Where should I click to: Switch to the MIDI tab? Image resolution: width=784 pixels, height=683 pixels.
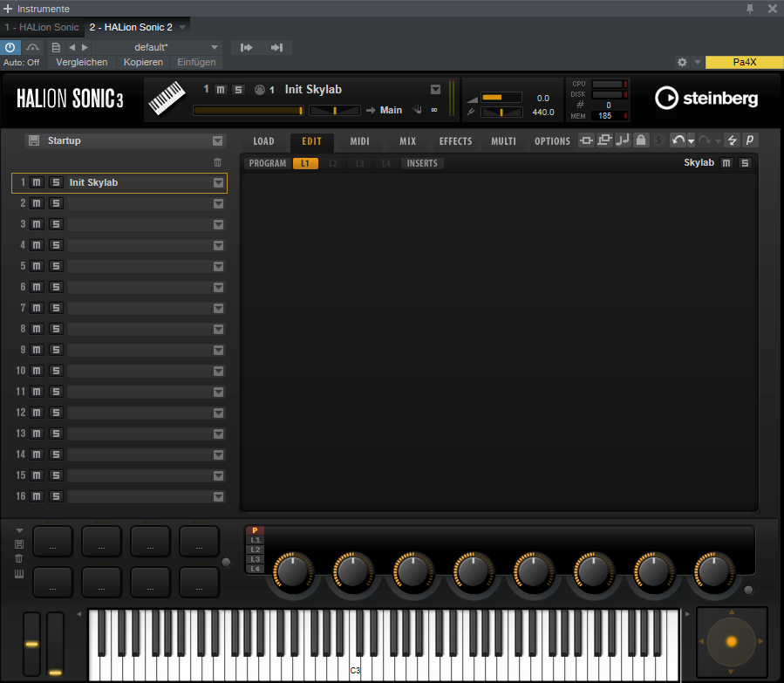point(359,141)
